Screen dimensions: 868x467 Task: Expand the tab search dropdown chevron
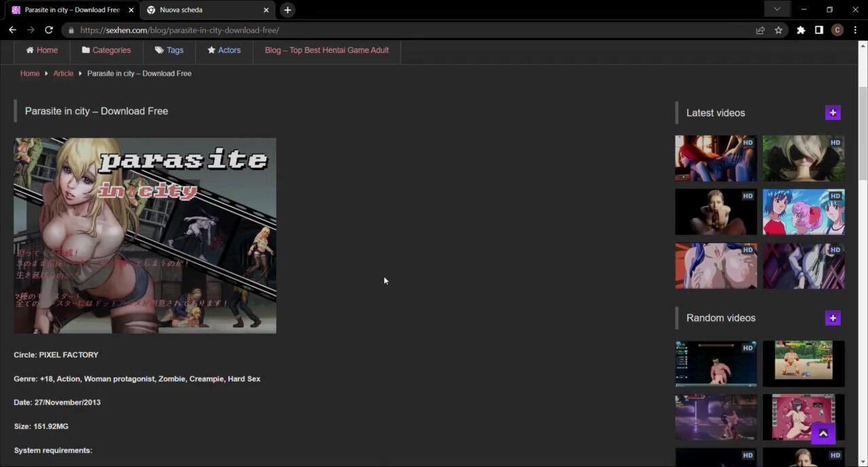777,10
